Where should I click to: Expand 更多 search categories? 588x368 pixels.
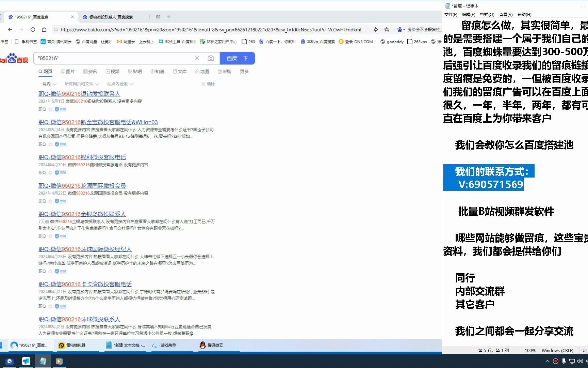tap(244, 72)
